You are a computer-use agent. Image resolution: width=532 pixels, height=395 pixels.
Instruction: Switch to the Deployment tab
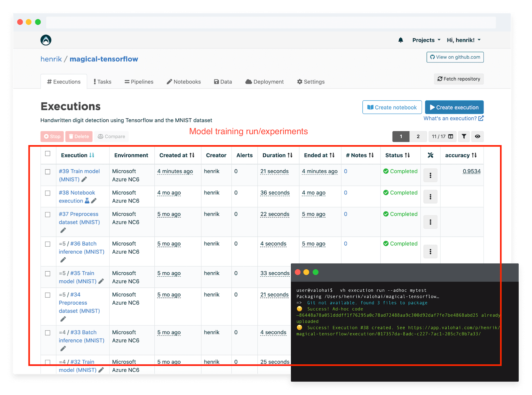click(x=264, y=81)
